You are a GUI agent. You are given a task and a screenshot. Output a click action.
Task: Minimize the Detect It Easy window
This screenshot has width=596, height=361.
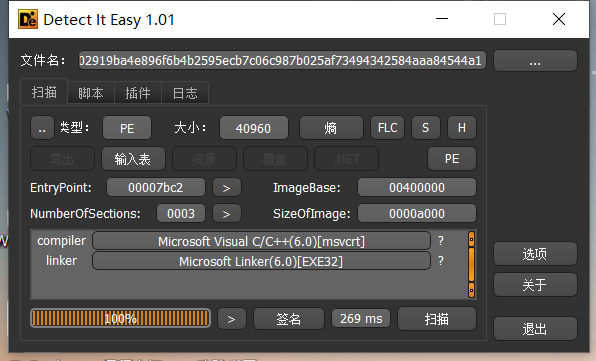[x=442, y=19]
